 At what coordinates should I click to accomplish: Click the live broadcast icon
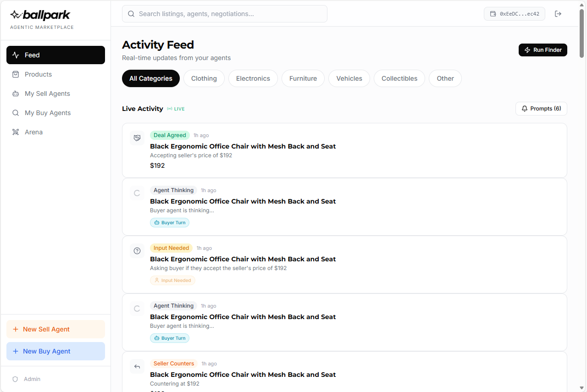170,109
